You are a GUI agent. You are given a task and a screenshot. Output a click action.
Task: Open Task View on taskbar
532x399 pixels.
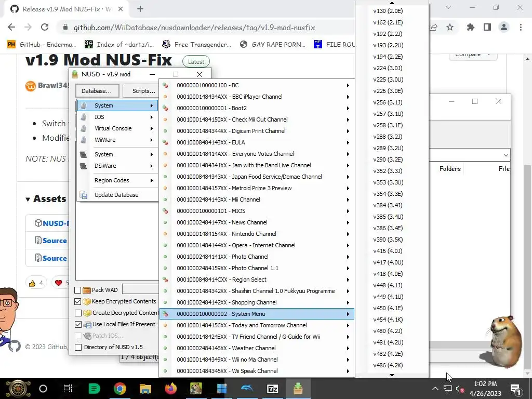pos(68,389)
